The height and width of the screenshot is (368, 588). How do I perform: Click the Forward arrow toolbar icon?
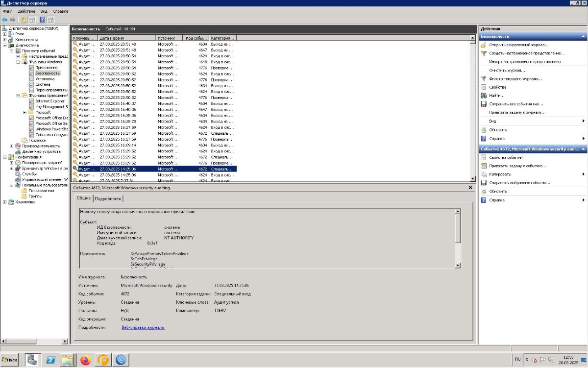13,20
